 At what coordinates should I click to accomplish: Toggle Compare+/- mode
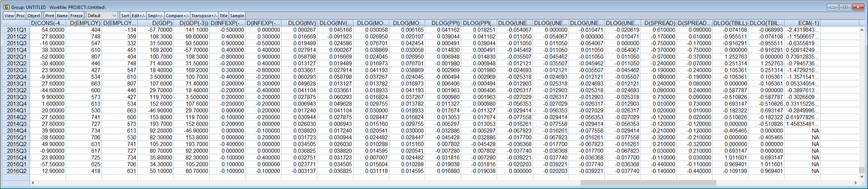click(x=177, y=16)
